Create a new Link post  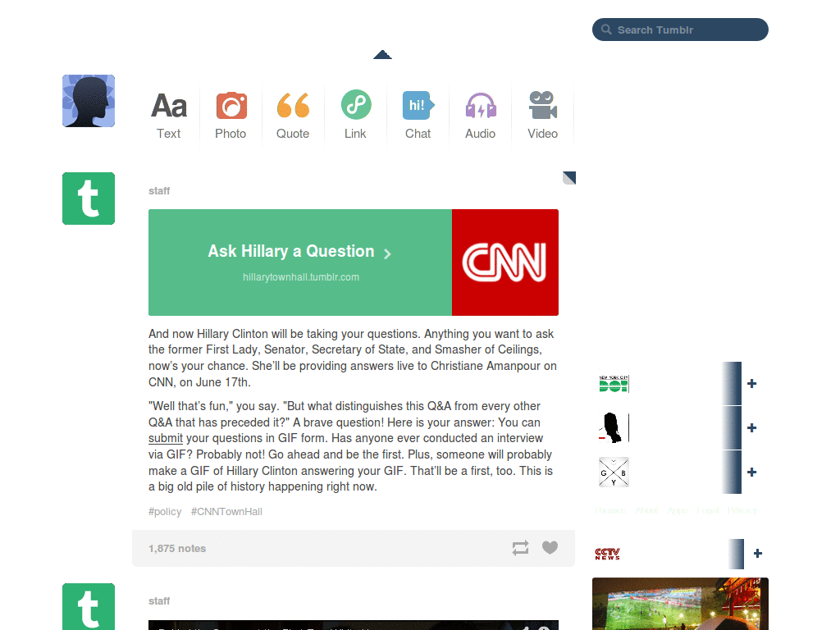coord(356,115)
